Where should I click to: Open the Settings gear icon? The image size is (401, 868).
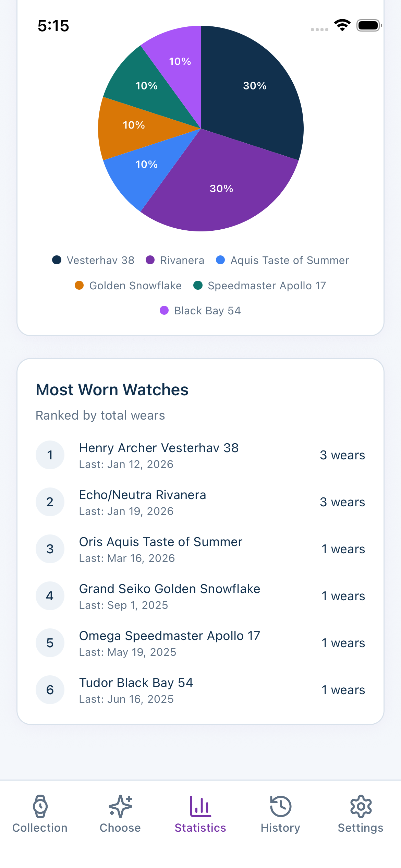(361, 806)
